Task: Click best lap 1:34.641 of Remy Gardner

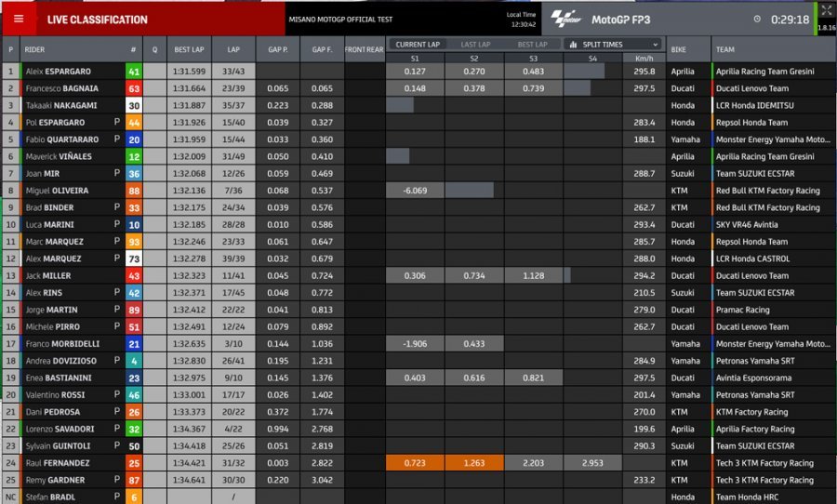Action: 189,480
